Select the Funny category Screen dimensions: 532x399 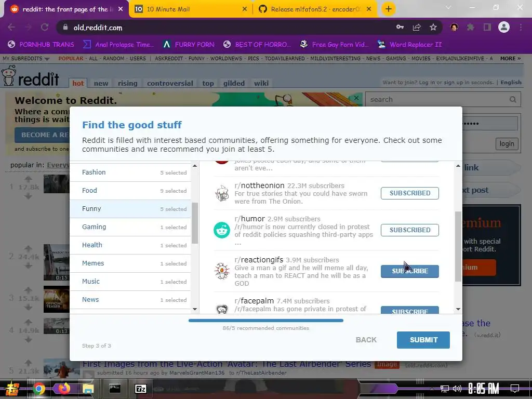[x=130, y=209]
